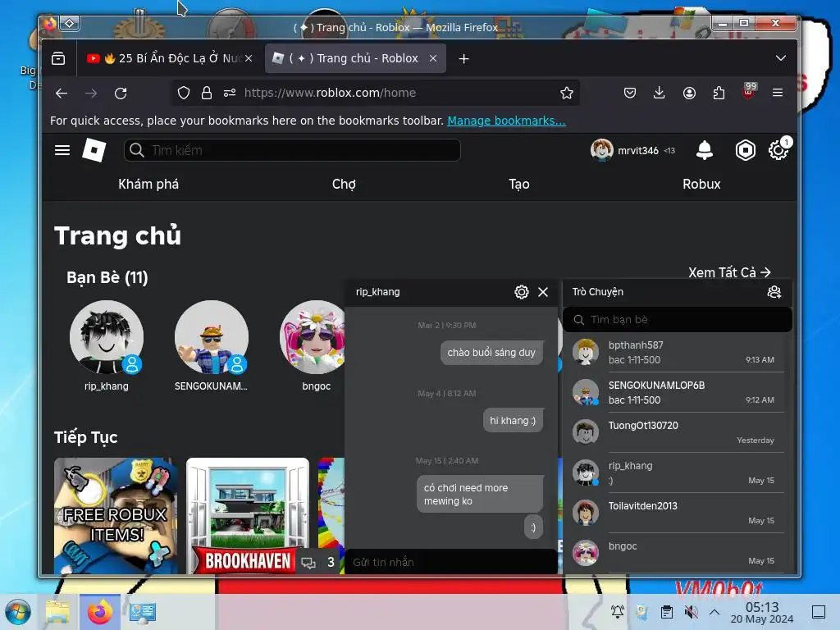
Task: Reload the Roblox page
Action: click(121, 94)
